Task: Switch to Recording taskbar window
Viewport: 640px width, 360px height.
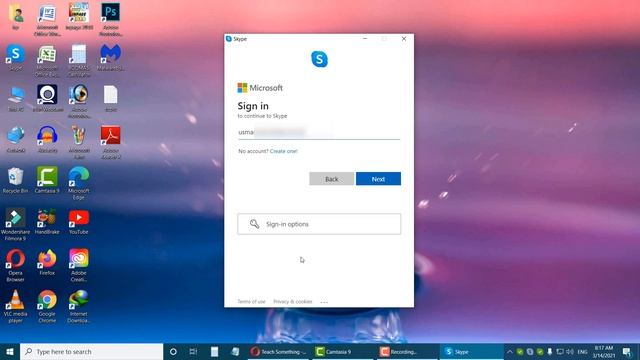Action: click(407, 351)
